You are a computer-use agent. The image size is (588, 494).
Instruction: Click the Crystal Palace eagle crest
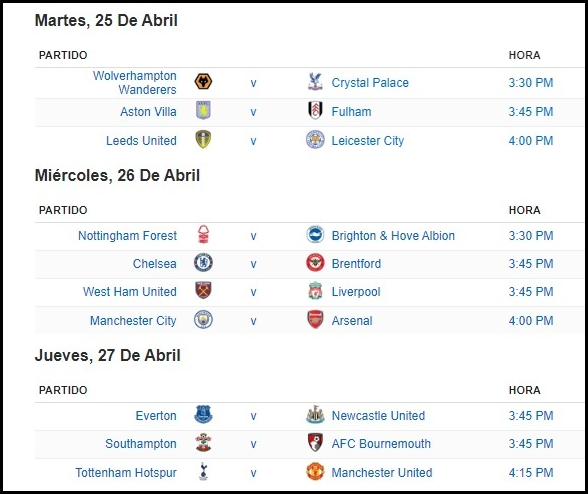tap(315, 81)
